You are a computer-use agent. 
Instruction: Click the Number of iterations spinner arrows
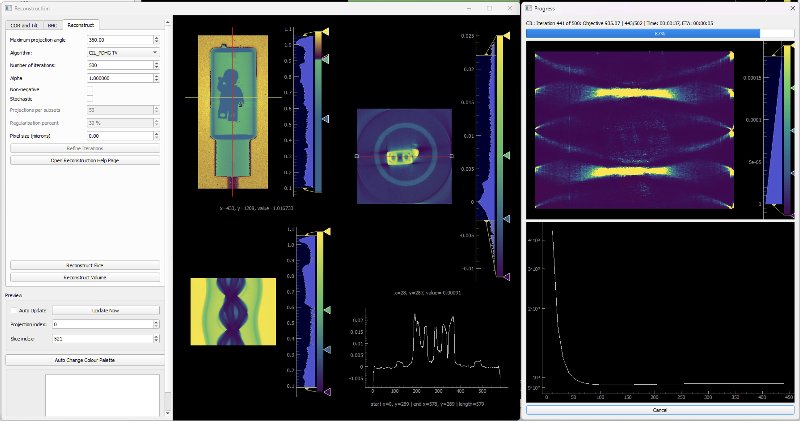click(x=156, y=65)
